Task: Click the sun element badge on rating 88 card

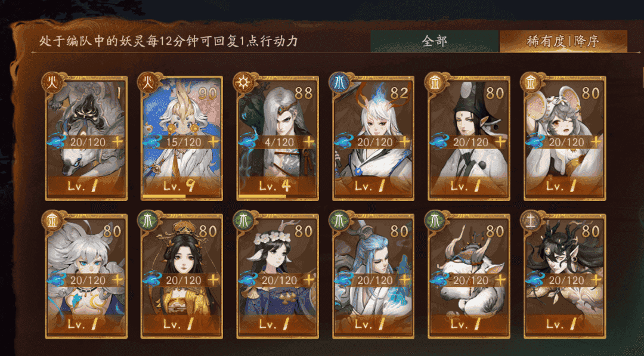Action: coord(243,83)
